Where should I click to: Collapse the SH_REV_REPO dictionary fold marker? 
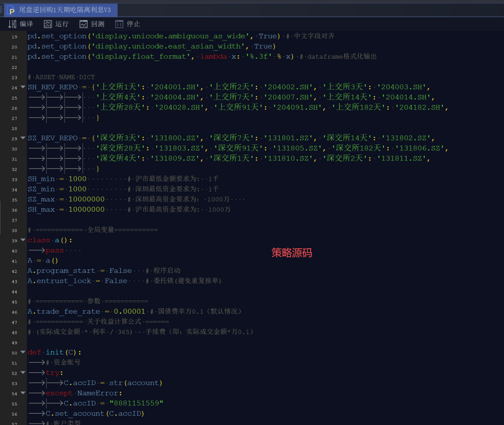point(23,87)
